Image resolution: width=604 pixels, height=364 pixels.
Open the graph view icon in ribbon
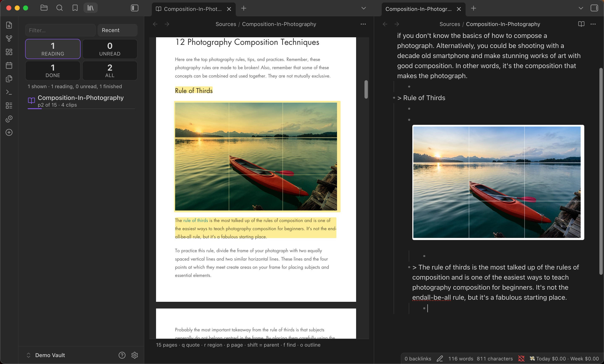coord(9,39)
